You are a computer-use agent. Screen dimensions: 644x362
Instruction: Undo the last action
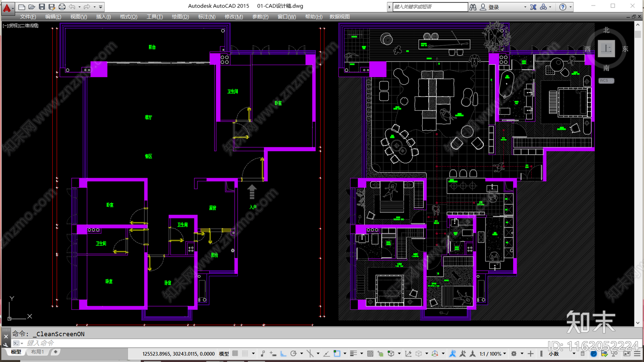(x=72, y=7)
